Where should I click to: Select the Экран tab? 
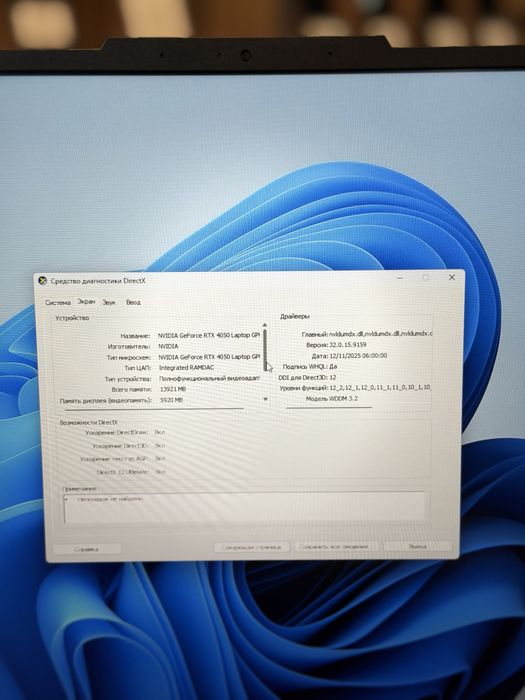[x=86, y=301]
